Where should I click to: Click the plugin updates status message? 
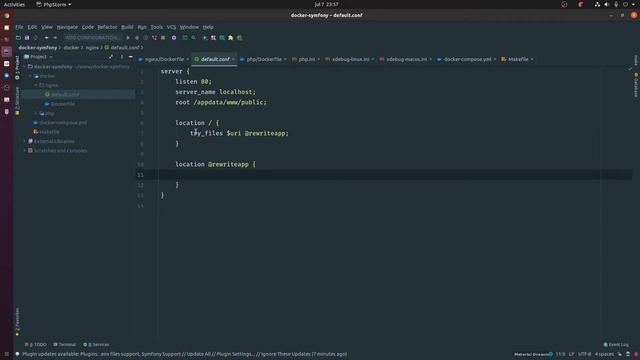(x=184, y=354)
